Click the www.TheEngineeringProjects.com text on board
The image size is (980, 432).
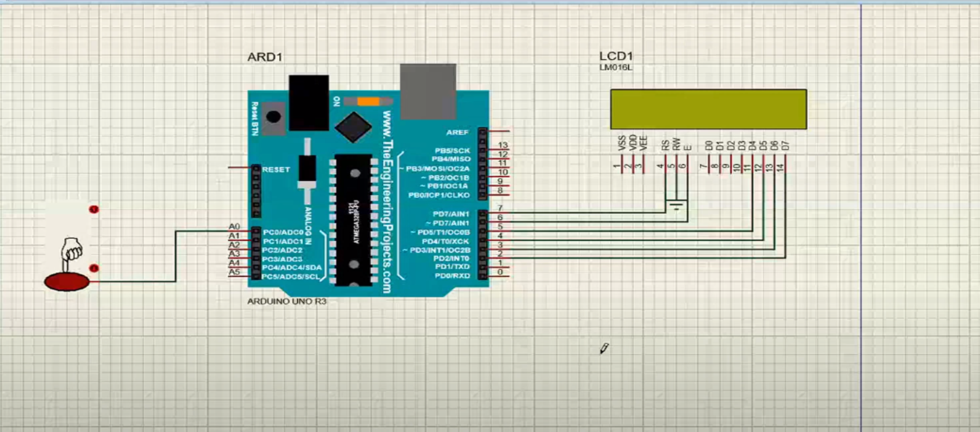coord(387,202)
